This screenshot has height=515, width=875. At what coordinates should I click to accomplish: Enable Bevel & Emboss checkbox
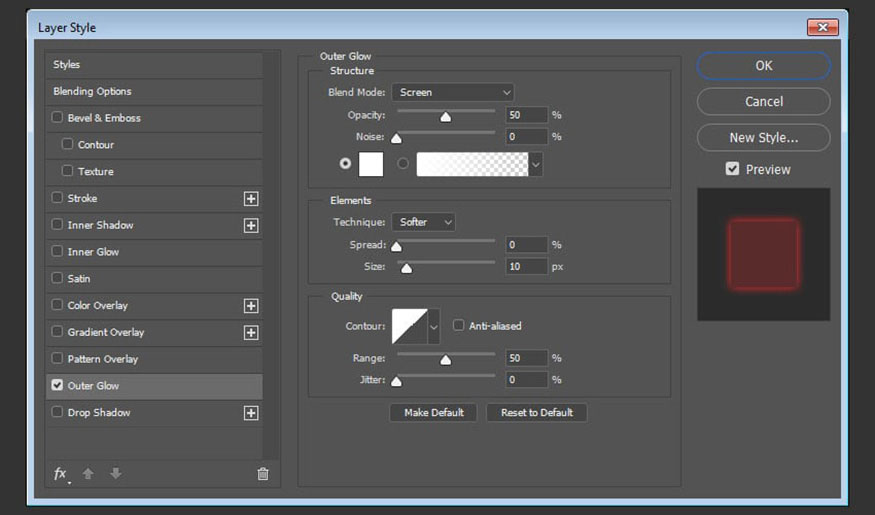57,117
